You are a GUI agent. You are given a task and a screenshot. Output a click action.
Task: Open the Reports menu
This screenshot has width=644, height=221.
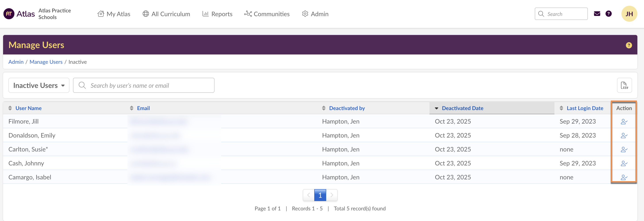click(217, 14)
